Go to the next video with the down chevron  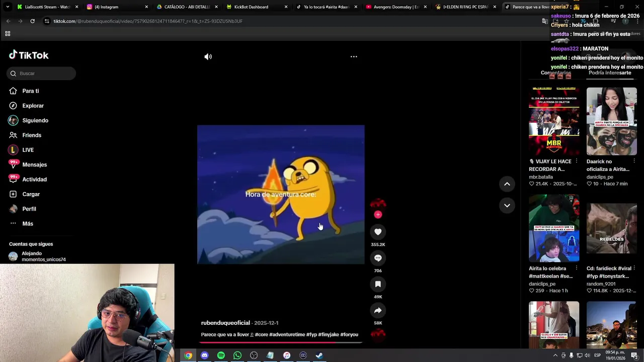pos(507,205)
